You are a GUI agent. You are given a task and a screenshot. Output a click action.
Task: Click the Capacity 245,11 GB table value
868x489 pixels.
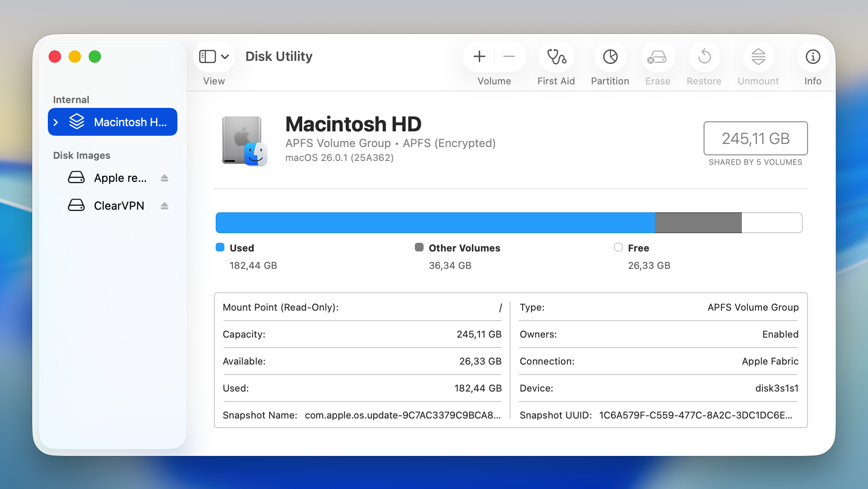click(x=479, y=334)
